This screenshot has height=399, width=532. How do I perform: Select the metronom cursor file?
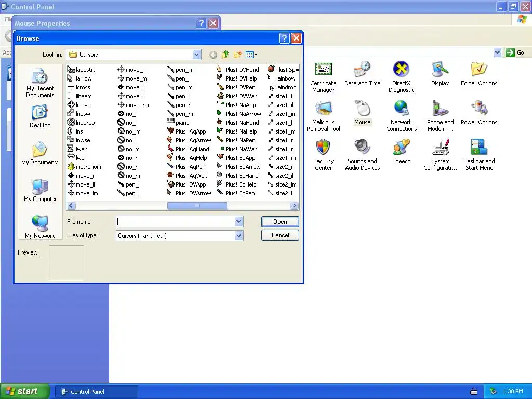pos(84,167)
